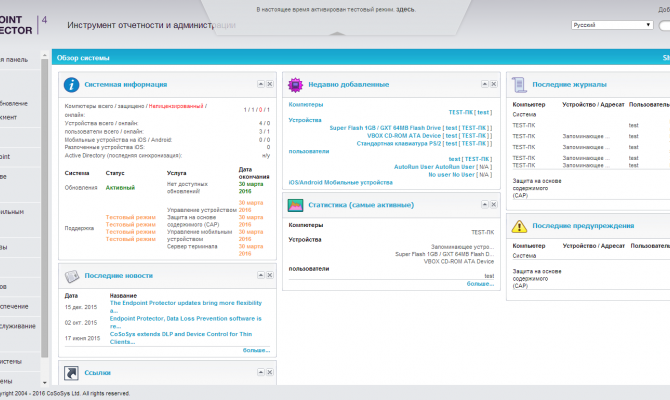Click the Последние журналы panel title
The image size is (670, 400).
(x=569, y=85)
